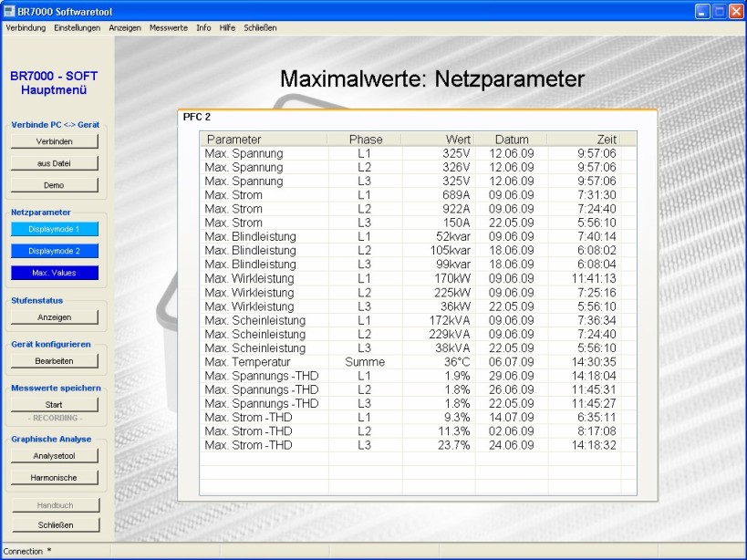This screenshot has width=747, height=560.
Task: Click Bearbeiten to configure the device
Action: 55,361
